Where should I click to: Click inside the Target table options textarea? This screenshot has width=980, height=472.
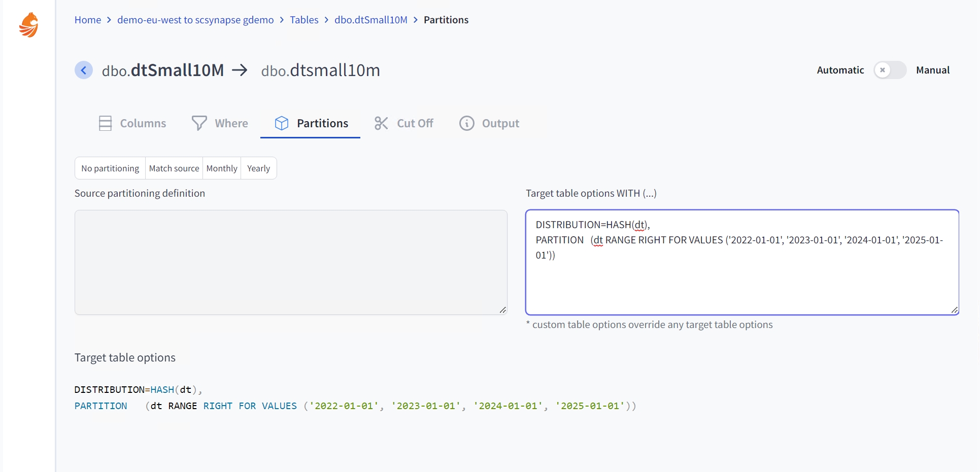(x=741, y=284)
